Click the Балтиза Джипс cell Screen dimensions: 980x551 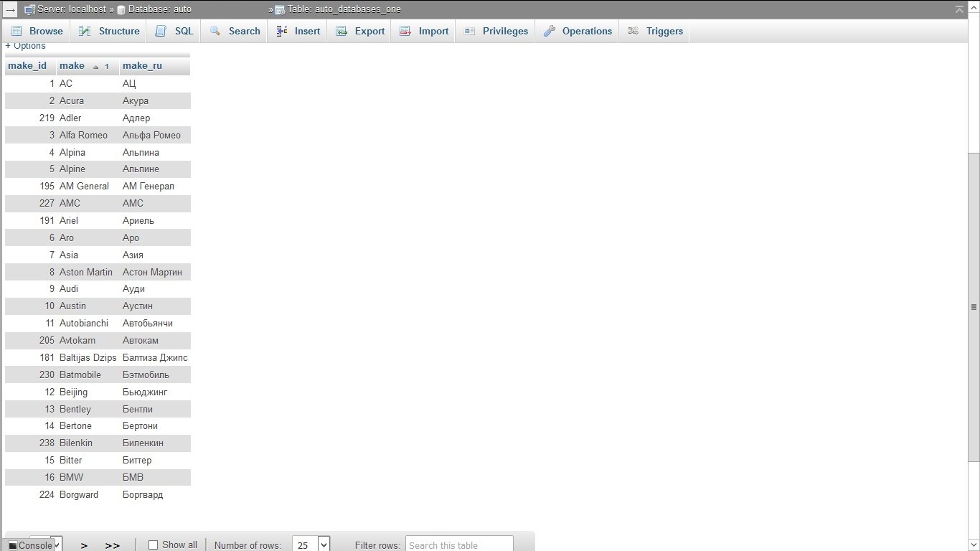click(155, 358)
